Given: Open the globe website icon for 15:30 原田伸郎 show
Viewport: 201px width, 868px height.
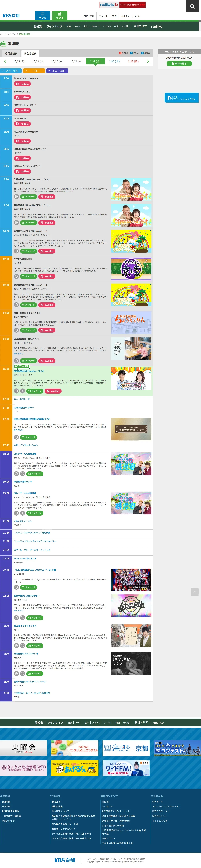Looking at the screenshot, I should 16,391.
